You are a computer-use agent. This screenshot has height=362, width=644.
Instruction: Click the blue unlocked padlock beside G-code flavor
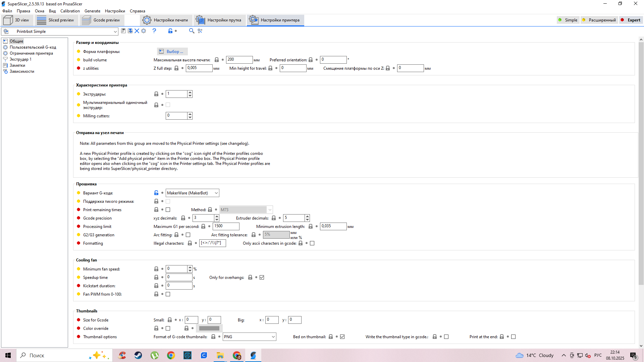coord(156,193)
